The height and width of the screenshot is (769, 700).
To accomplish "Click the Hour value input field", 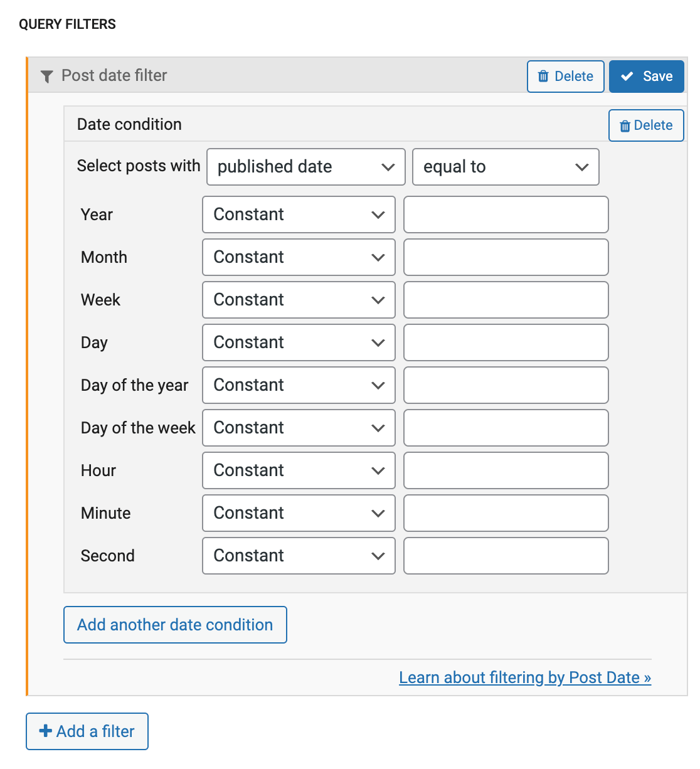I will click(506, 470).
